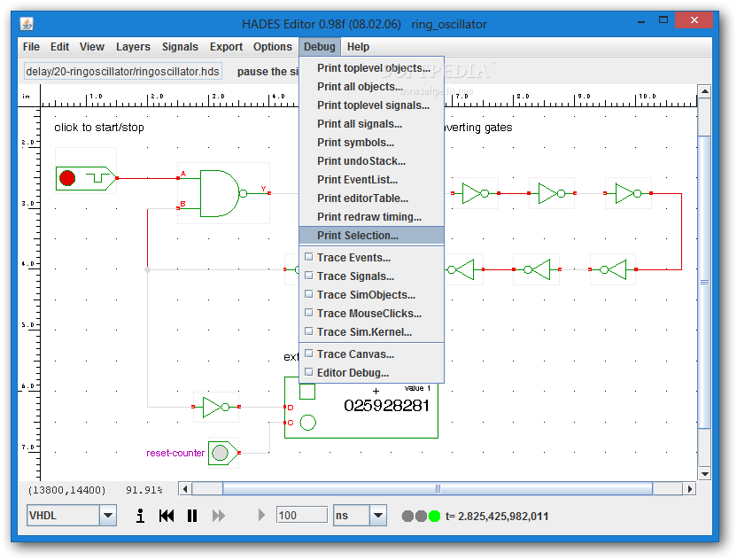Open the Layers menu
The height and width of the screenshot is (560, 737).
(133, 47)
